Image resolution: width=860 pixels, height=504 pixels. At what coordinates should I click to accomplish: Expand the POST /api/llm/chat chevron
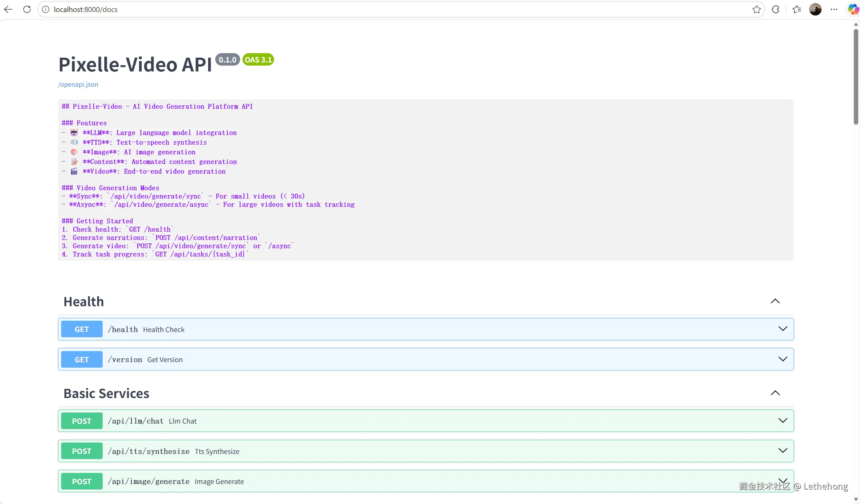click(783, 420)
